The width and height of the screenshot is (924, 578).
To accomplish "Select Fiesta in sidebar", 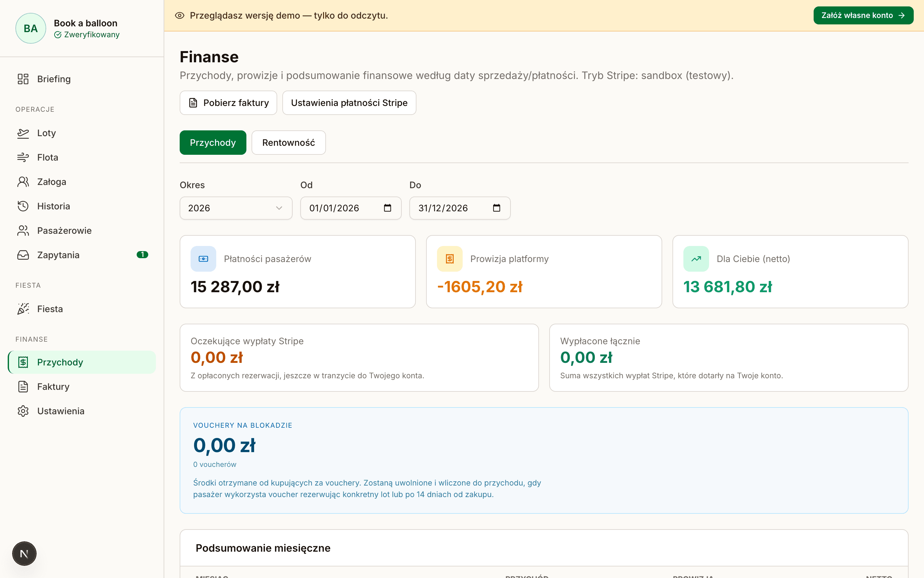I will pos(82,309).
